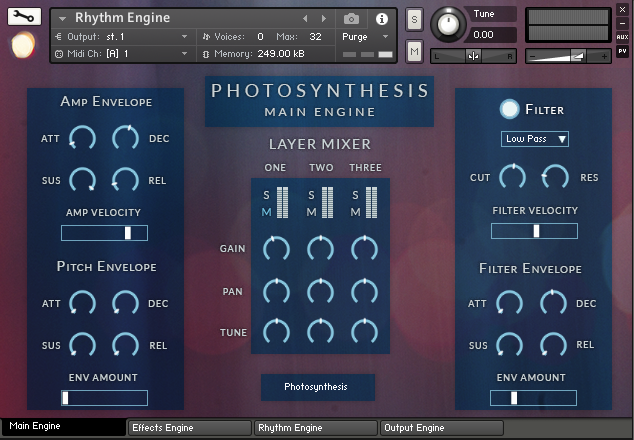This screenshot has width=634, height=440.
Task: Adjust the FILTER VELOCITY slider
Action: (x=534, y=231)
